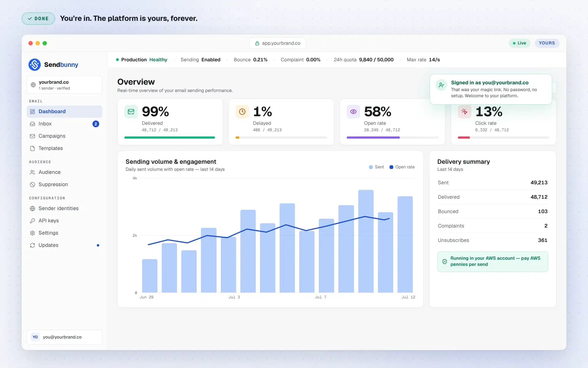The width and height of the screenshot is (588, 368).
Task: Click the API keys key icon
Action: click(x=32, y=221)
